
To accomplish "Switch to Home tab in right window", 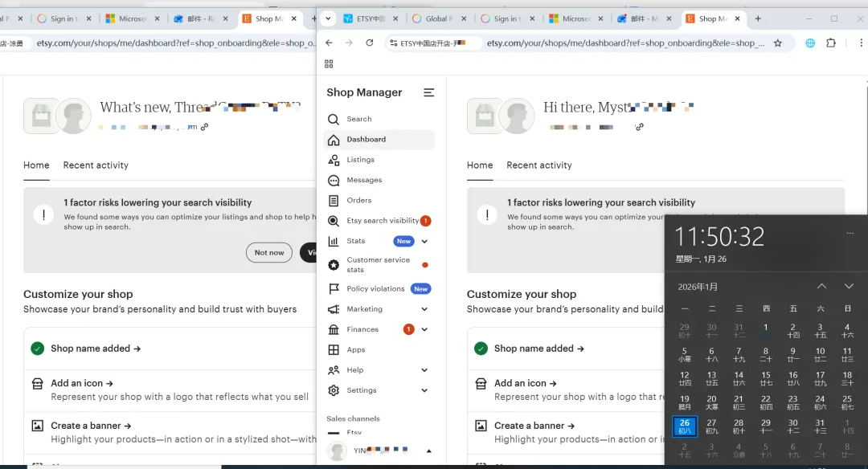I will (x=479, y=165).
